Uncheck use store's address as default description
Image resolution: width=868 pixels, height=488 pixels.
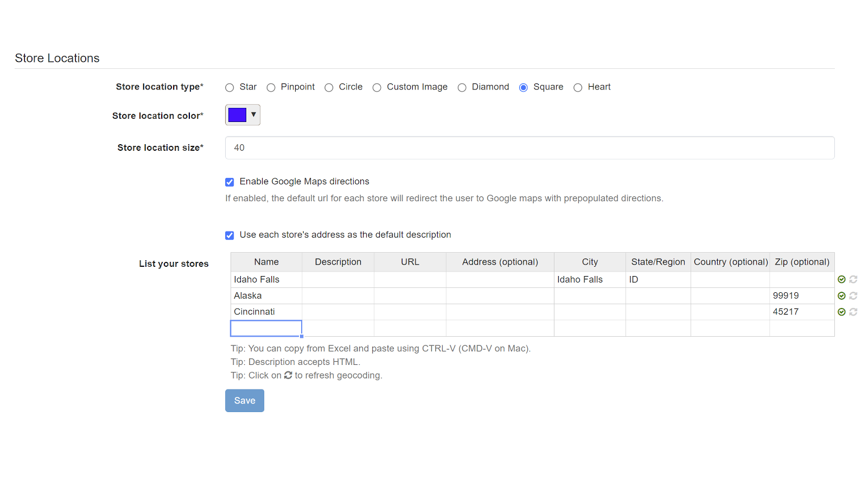coord(230,235)
